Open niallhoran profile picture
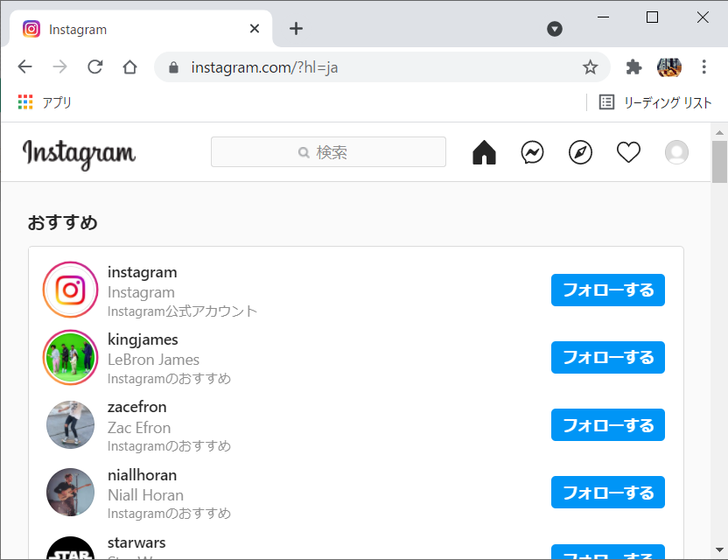This screenshot has height=560, width=728. [x=71, y=493]
